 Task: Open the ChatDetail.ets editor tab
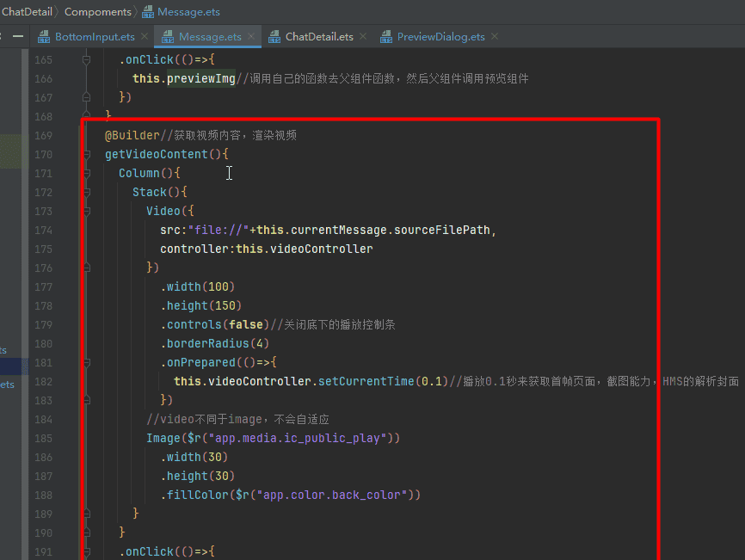tap(318, 37)
